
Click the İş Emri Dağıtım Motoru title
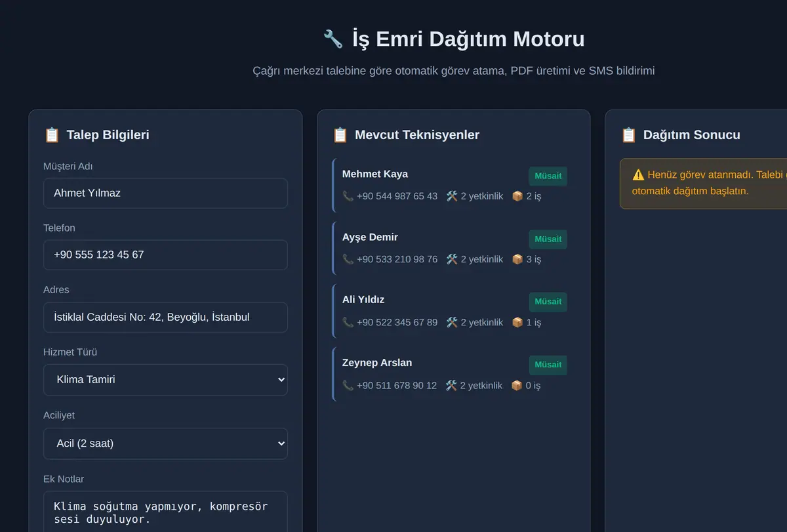coord(468,39)
